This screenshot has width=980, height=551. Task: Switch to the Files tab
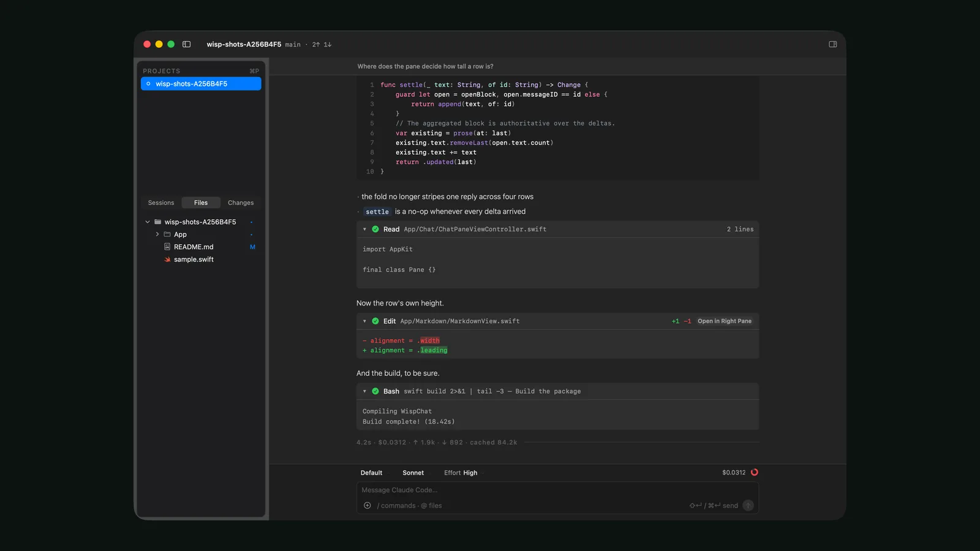coord(201,203)
